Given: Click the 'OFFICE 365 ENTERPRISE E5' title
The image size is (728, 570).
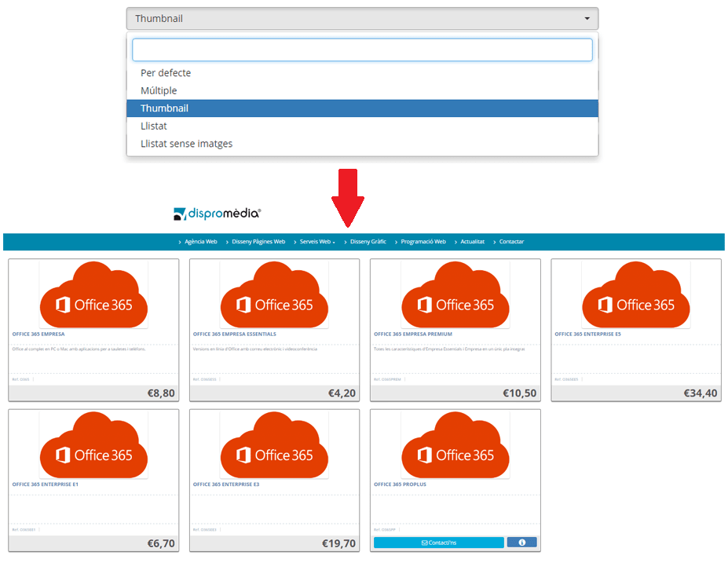Looking at the screenshot, I should tap(587, 334).
